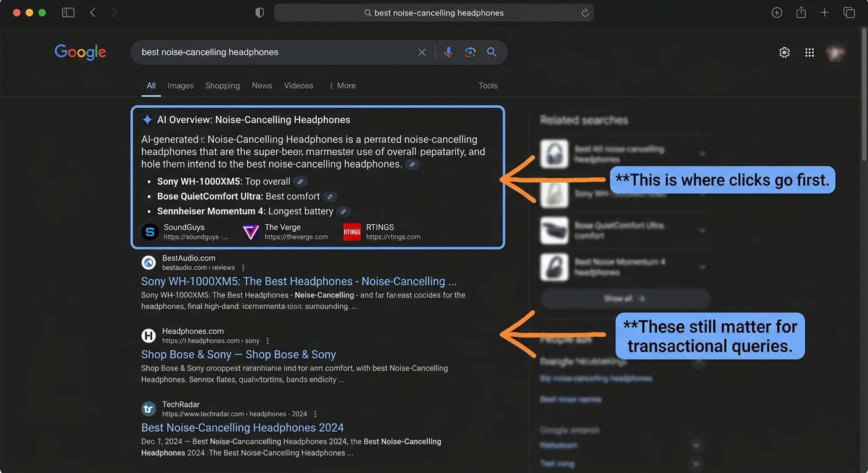Open the Google apps grid

(809, 53)
